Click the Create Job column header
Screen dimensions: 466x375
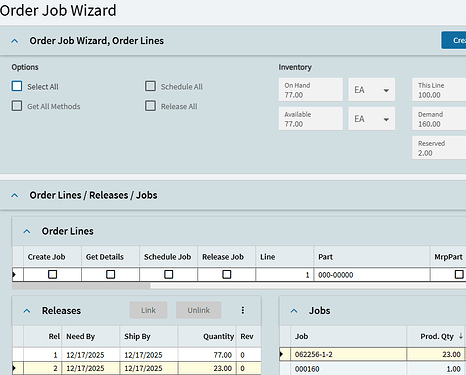[x=52, y=257]
